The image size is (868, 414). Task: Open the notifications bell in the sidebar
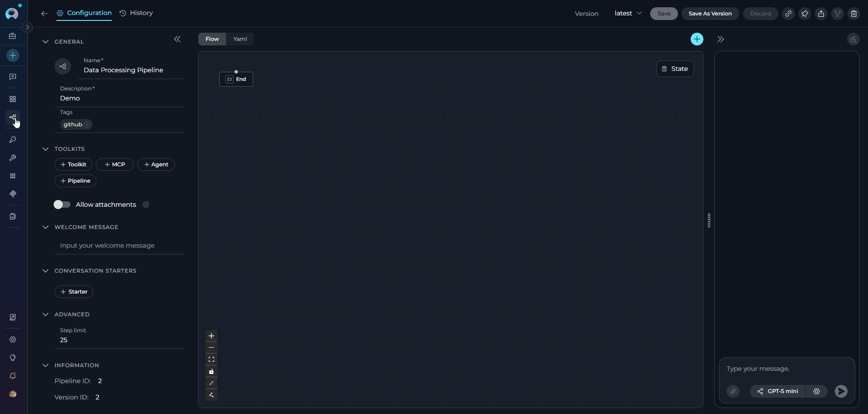tap(13, 376)
